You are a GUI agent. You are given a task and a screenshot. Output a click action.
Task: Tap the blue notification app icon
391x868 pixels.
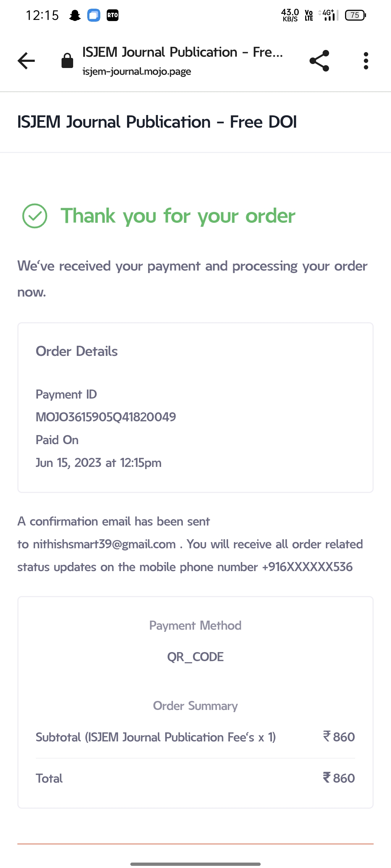point(94,15)
